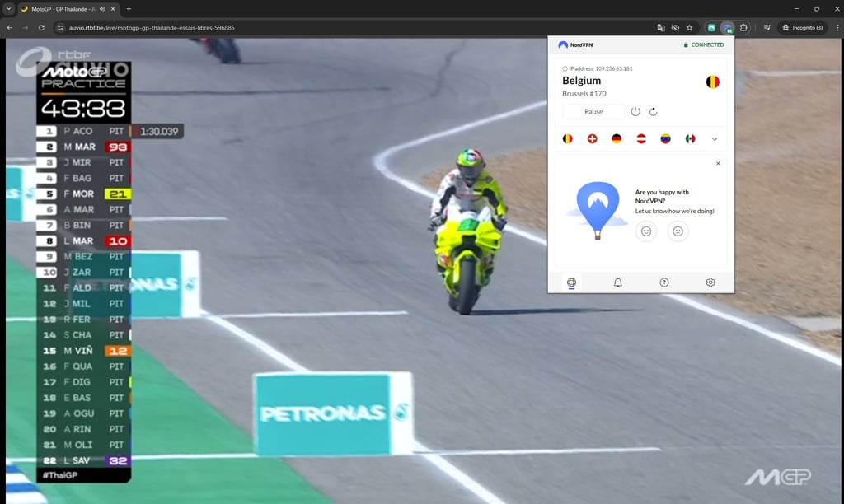Select the Austria flag quick connect
This screenshot has width=844, height=504.
641,139
